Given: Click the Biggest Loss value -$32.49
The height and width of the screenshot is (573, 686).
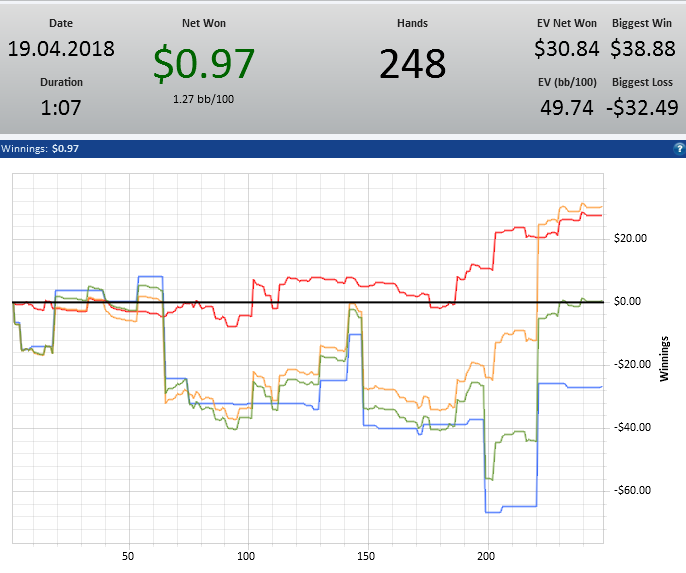Looking at the screenshot, I should coord(642,108).
